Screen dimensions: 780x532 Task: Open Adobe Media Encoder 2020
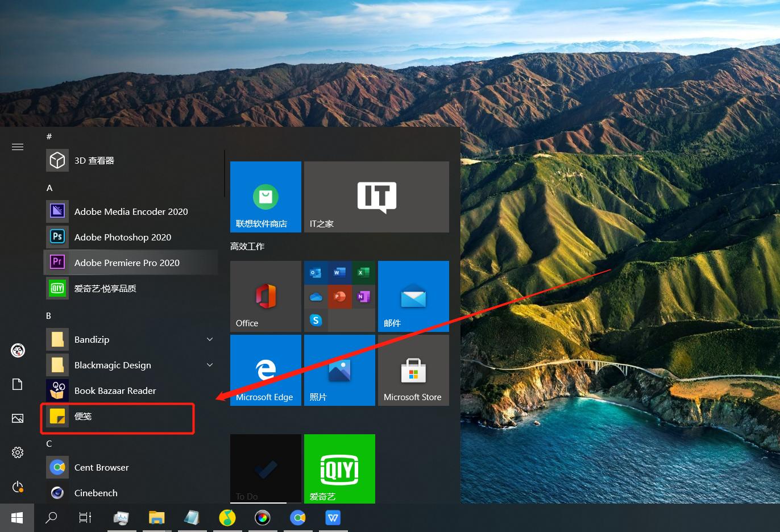pyautogui.click(x=131, y=211)
